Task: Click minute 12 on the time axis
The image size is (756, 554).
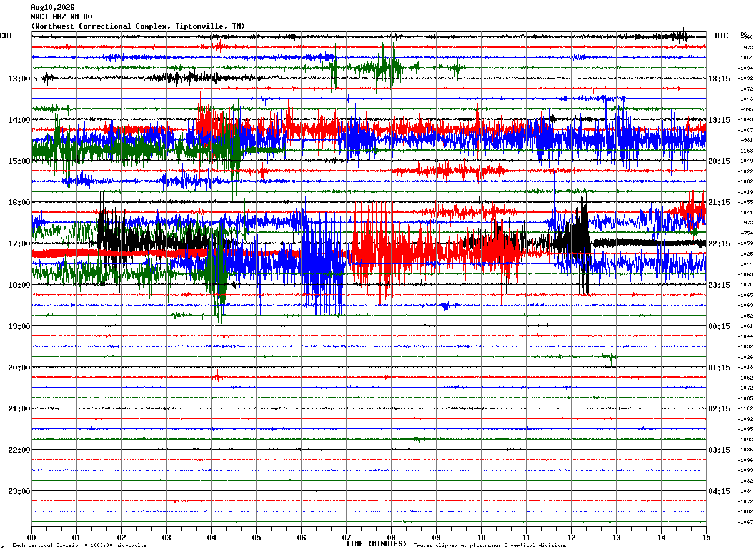Action: [571, 537]
